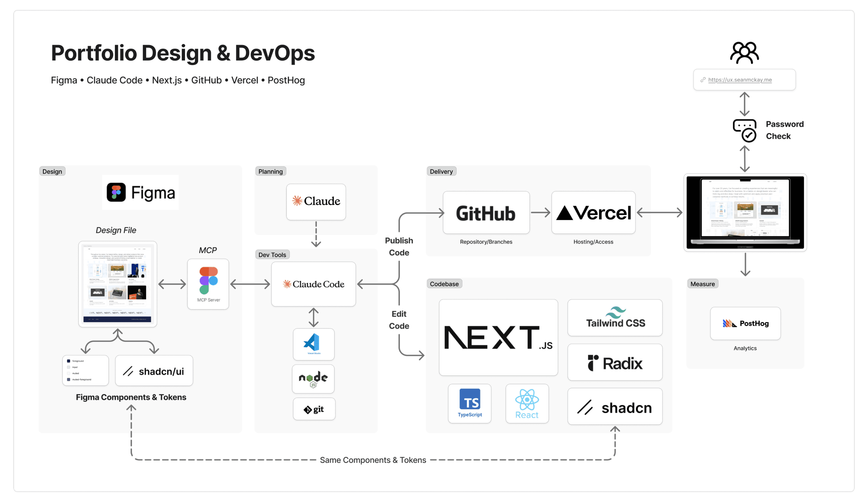Select the Radix logo card
This screenshot has height=502, width=868.
click(x=615, y=362)
